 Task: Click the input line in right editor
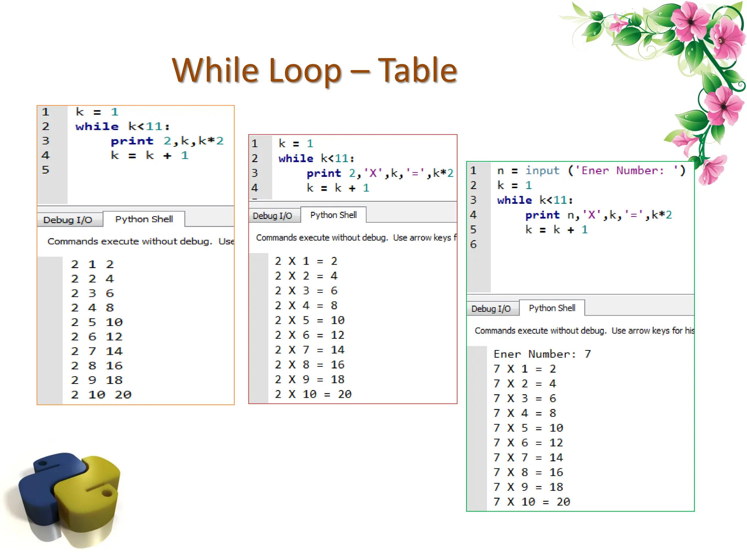tap(591, 171)
